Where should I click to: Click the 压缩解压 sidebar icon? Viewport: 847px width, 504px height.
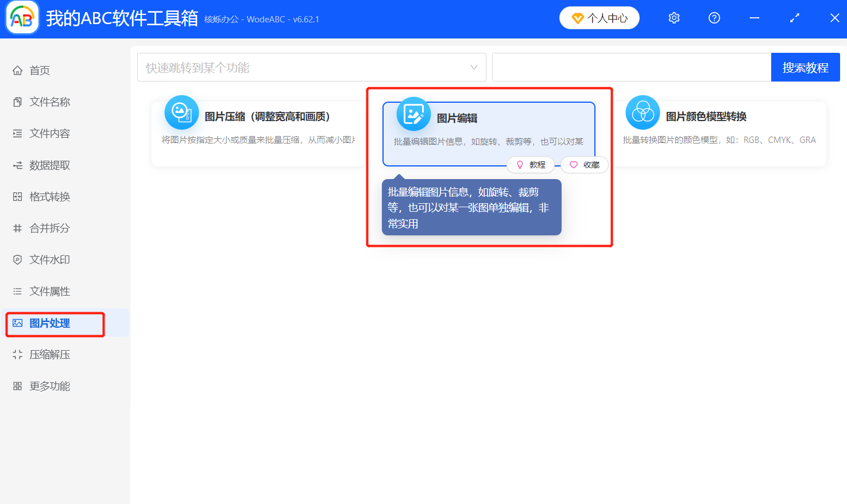(x=17, y=354)
